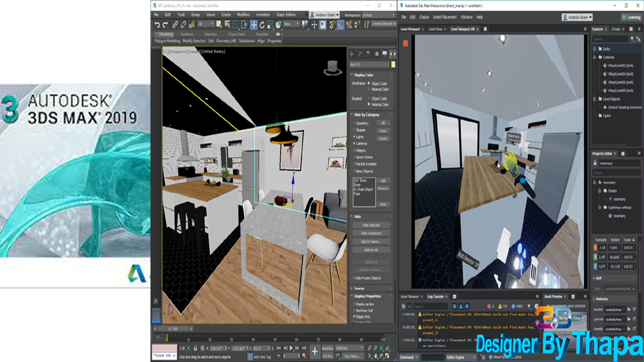Expand the Freeze rollout

tap(359, 289)
